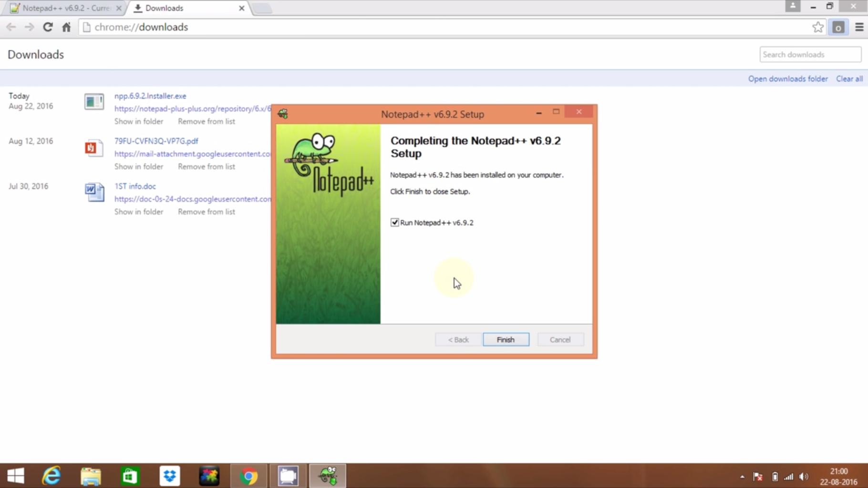Viewport: 868px width, 488px height.
Task: Go to Chrome home page
Action: click(x=66, y=27)
